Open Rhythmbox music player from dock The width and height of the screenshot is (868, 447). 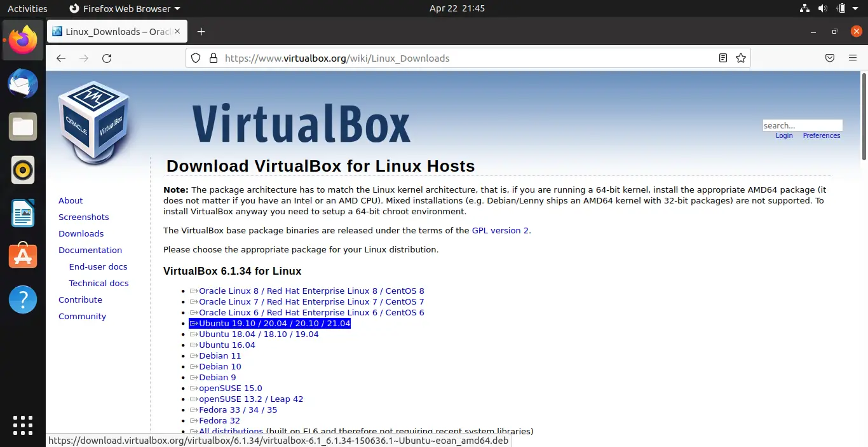(23, 170)
